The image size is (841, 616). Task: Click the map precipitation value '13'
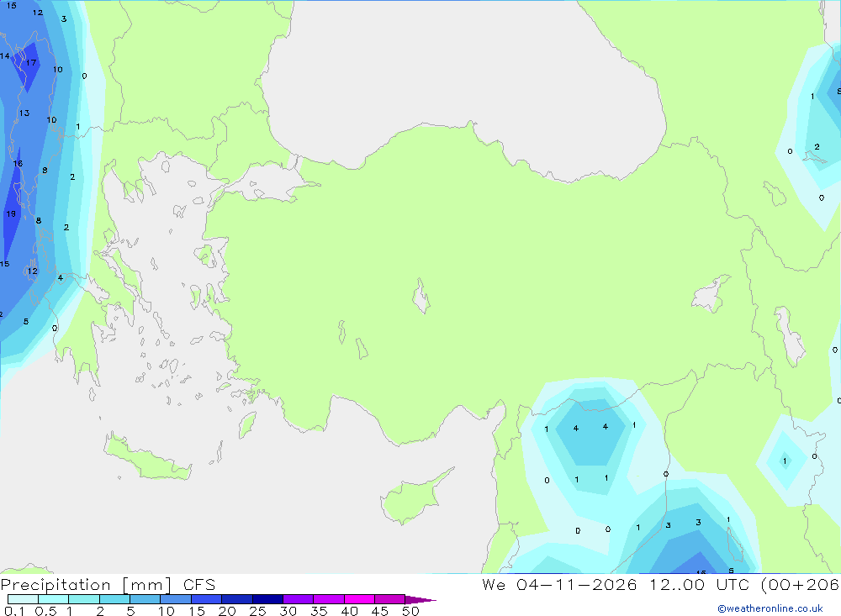coord(24,113)
